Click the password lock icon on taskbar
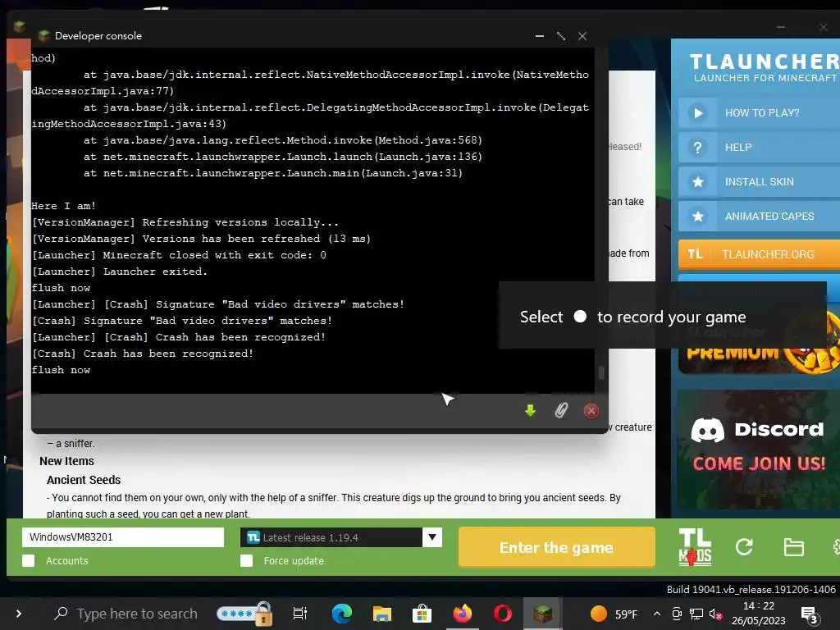 244,614
